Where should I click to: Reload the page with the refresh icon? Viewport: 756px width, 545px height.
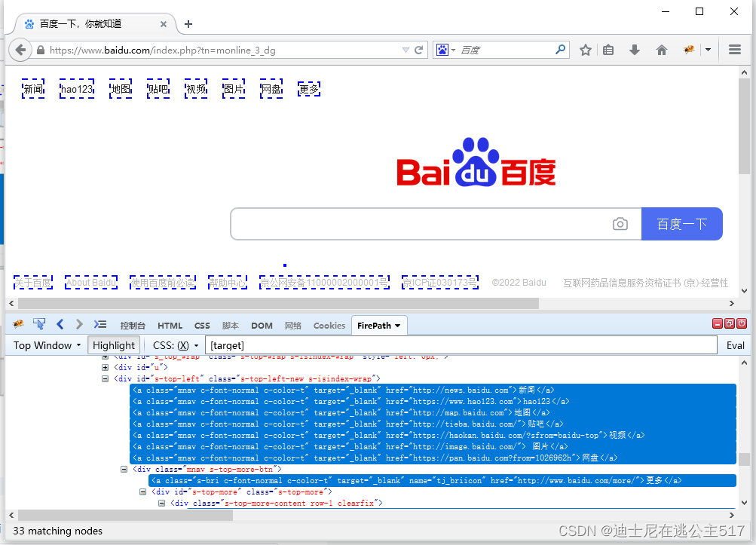tap(418, 50)
